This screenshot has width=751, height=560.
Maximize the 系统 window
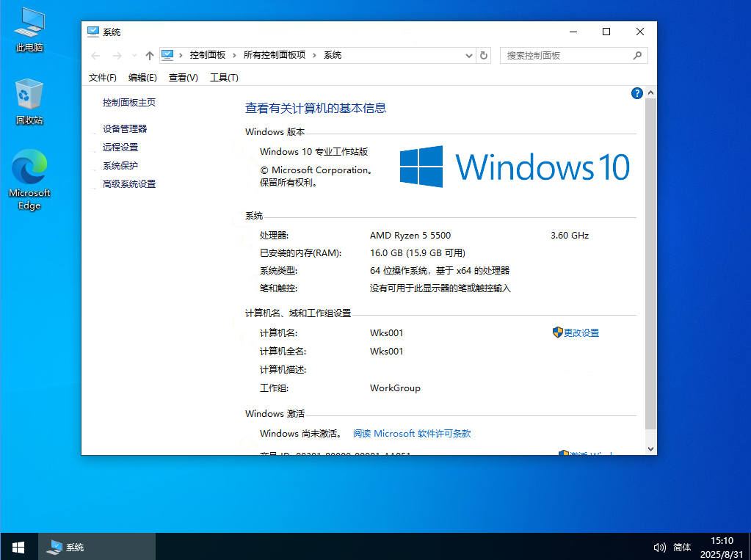click(606, 32)
